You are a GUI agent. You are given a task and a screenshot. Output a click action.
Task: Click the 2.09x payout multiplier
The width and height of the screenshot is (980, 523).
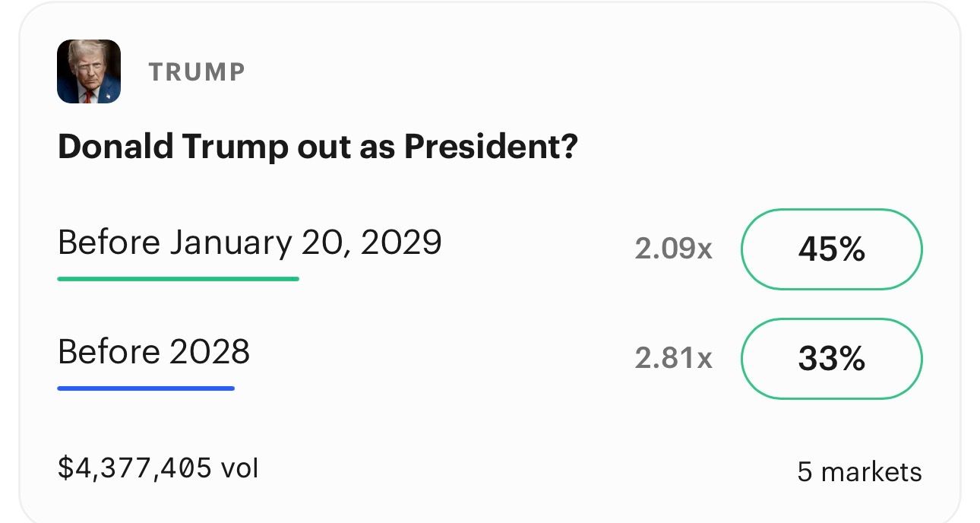click(x=673, y=249)
